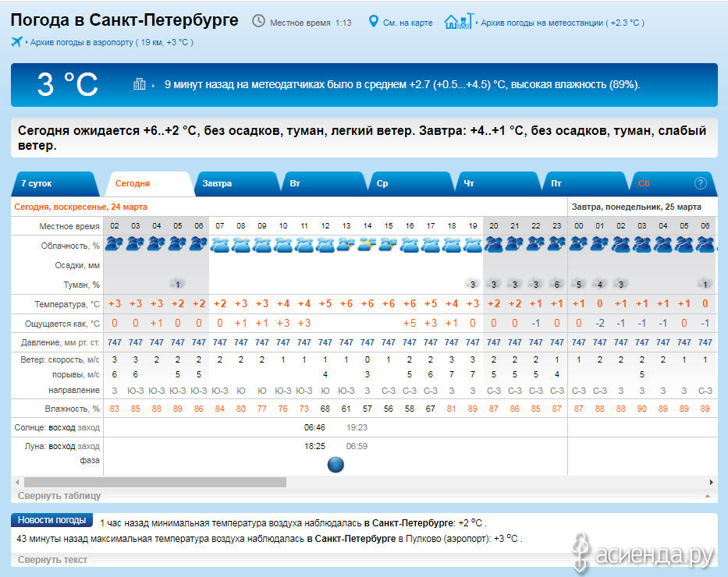Viewport: 728px width, 577px height.
Task: Click cloudiness icon for hour 02 today
Action: pyautogui.click(x=114, y=244)
